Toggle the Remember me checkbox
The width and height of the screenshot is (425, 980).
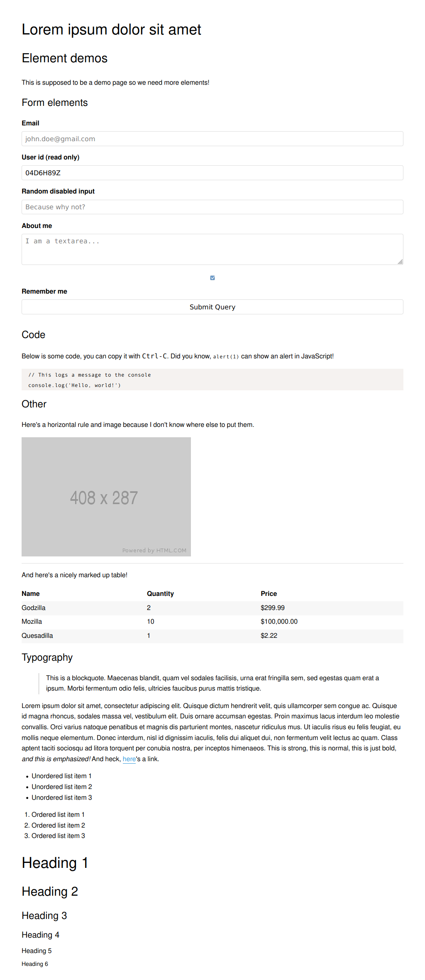click(212, 278)
